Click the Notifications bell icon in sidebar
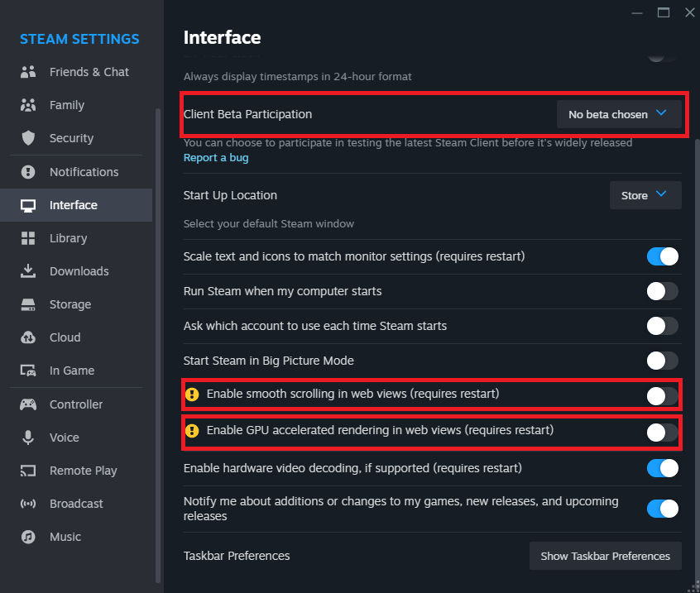 point(28,172)
